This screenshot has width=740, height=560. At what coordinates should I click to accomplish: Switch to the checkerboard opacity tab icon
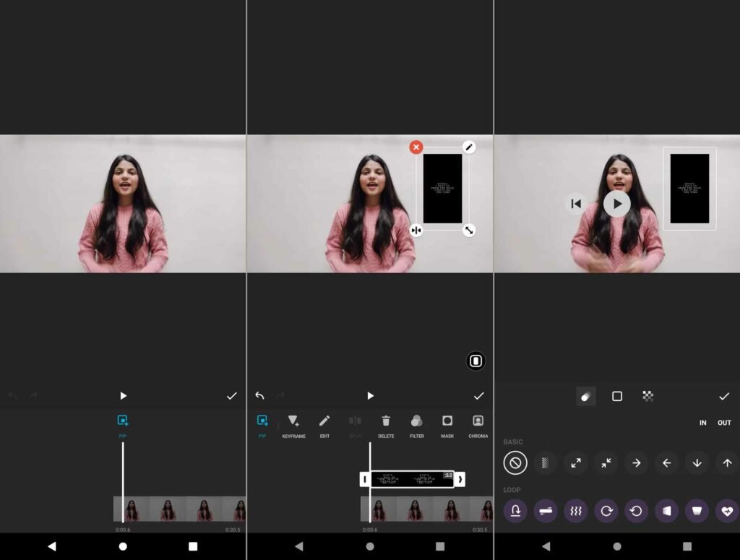648,396
